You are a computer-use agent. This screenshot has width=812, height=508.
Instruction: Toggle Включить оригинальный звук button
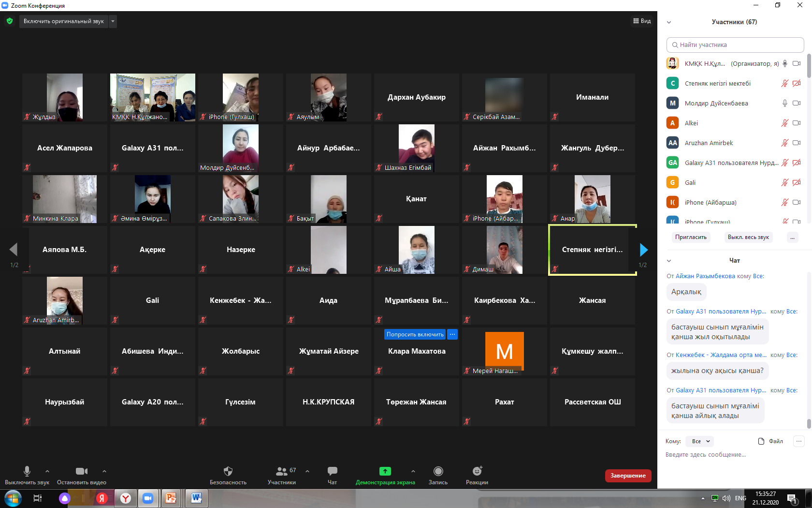point(63,21)
